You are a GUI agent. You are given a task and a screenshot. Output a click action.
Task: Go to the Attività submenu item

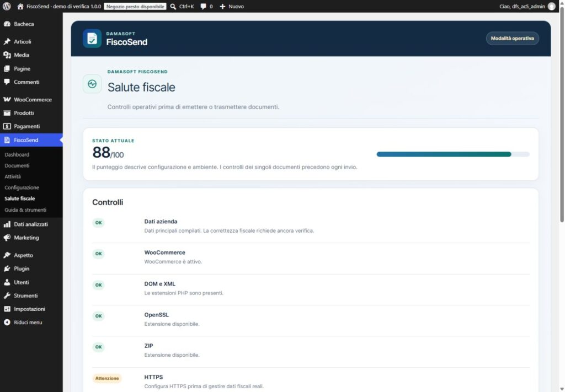point(13,177)
